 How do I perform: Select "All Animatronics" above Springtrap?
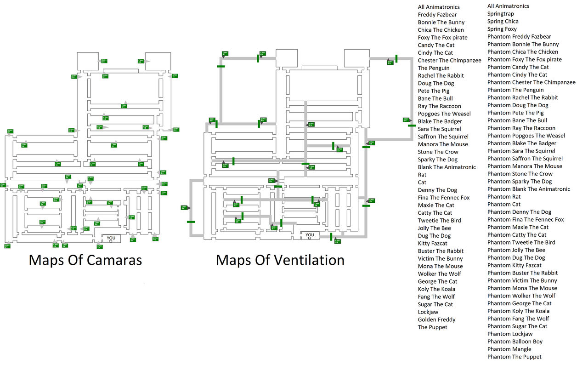pos(508,6)
